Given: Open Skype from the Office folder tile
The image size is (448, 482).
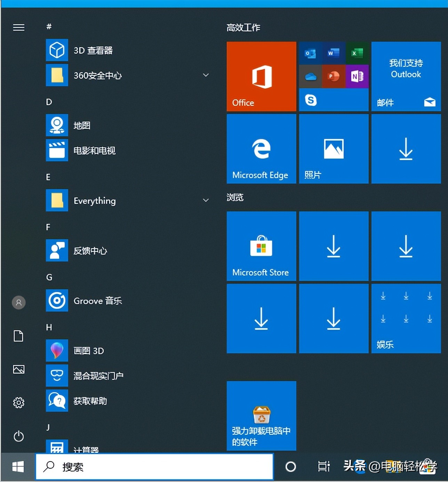Looking at the screenshot, I should coord(311,100).
